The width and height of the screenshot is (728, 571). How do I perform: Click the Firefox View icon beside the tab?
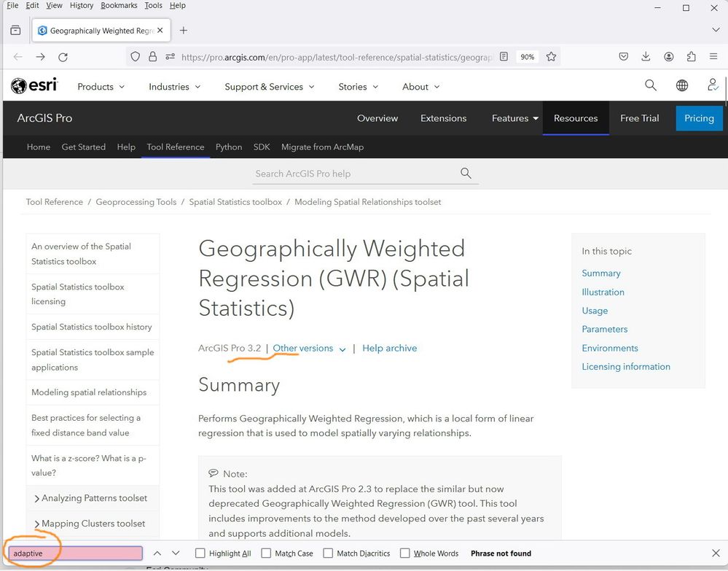click(15, 30)
